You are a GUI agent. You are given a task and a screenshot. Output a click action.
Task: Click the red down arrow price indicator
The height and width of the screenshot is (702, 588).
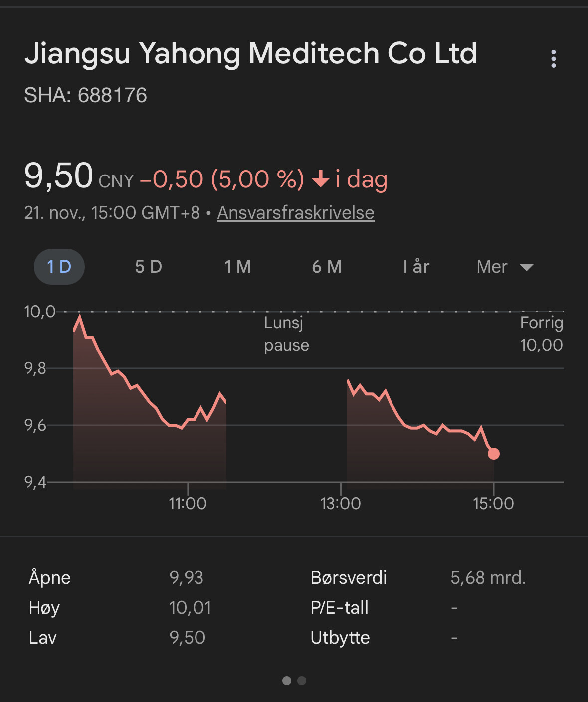coord(320,179)
